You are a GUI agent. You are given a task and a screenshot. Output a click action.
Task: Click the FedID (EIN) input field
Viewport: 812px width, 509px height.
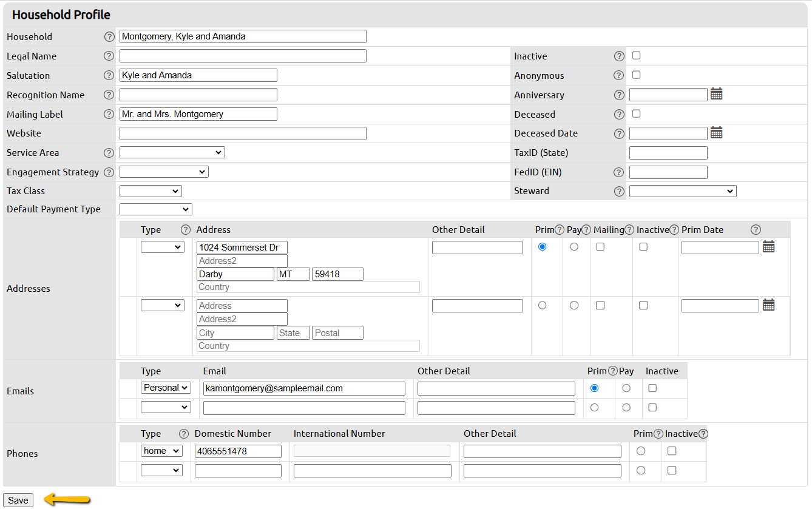[x=668, y=172]
